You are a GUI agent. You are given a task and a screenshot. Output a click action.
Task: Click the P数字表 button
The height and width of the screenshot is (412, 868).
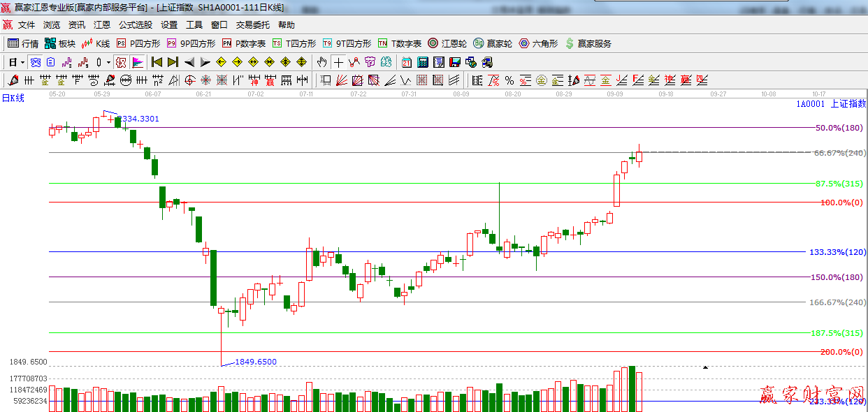[x=244, y=43]
